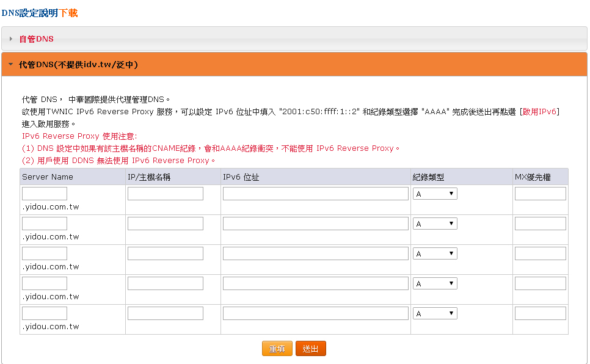Click the 啟用IPv6 link
590x364 pixels.
539,112
